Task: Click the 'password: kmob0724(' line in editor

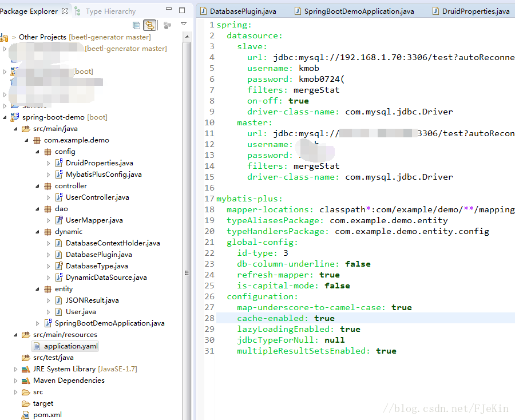Action: pyautogui.click(x=296, y=79)
